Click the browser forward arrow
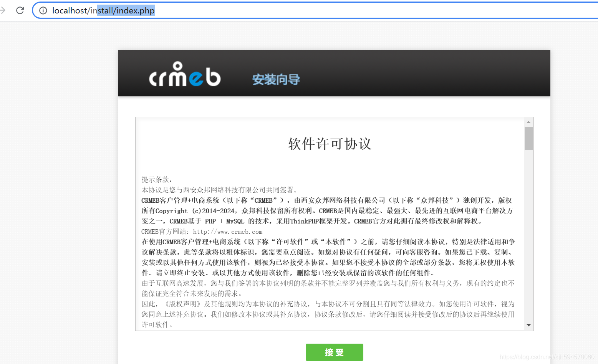598x364 pixels. pyautogui.click(x=3, y=10)
